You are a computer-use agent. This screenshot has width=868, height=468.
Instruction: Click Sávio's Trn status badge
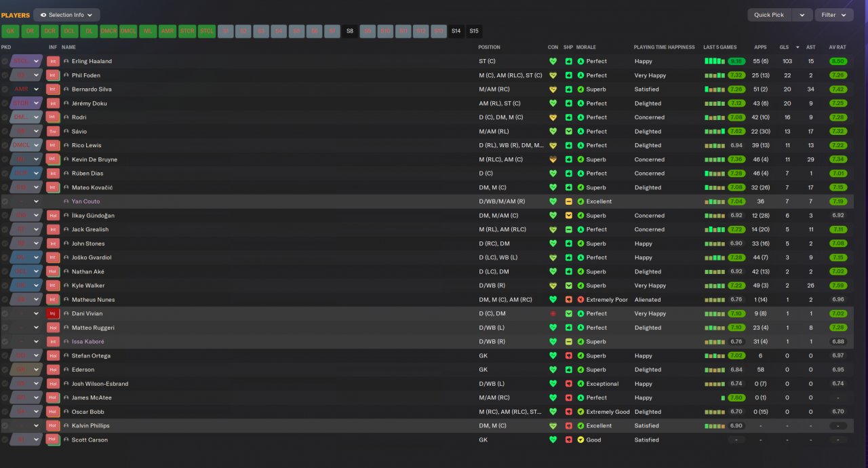pyautogui.click(x=53, y=132)
